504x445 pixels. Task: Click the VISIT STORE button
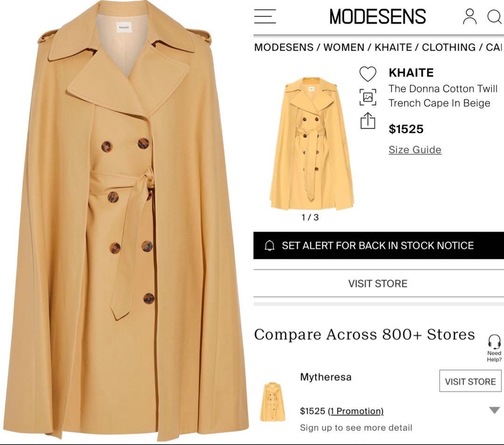pyautogui.click(x=378, y=283)
